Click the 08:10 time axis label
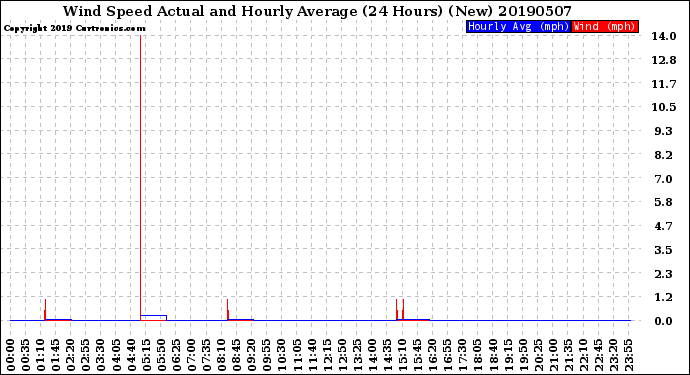Image resolution: width=690 pixels, height=375 pixels. coord(222,355)
